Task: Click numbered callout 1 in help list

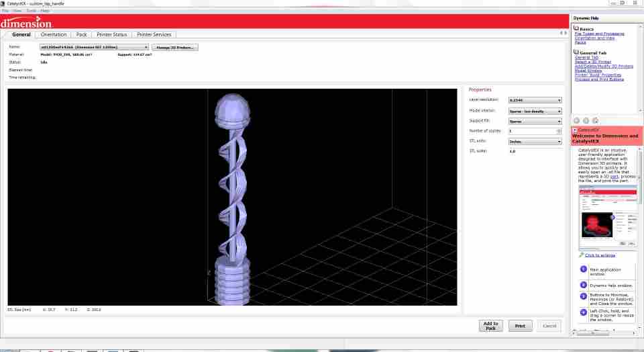Action: pos(583,269)
